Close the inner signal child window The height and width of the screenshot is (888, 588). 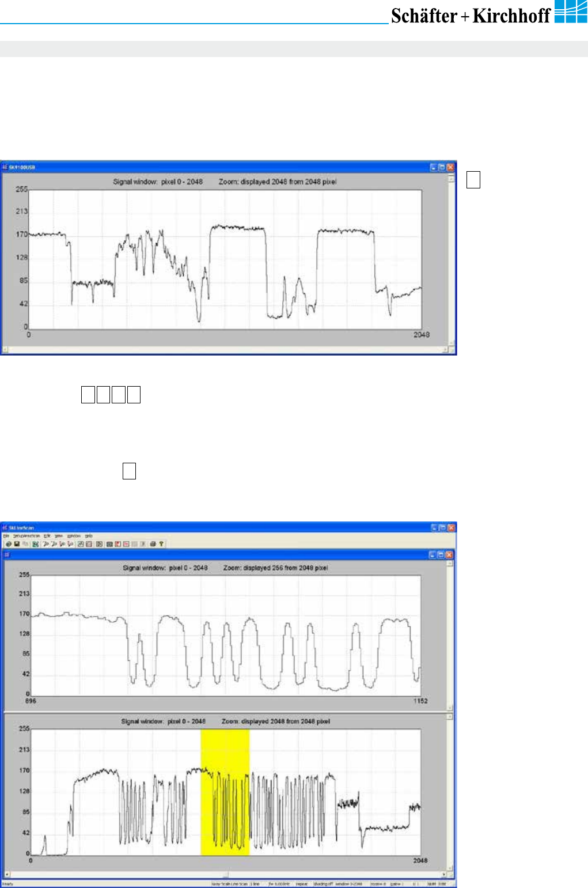pos(449,554)
